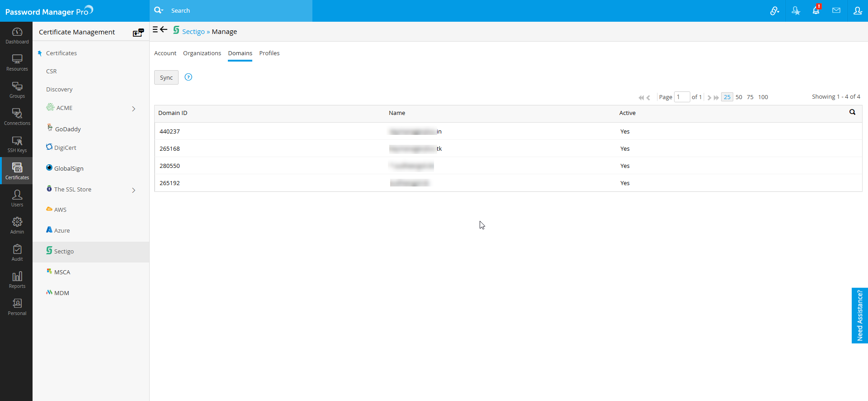Select Sectigo in the side menu
The height and width of the screenshot is (401, 868).
click(64, 251)
